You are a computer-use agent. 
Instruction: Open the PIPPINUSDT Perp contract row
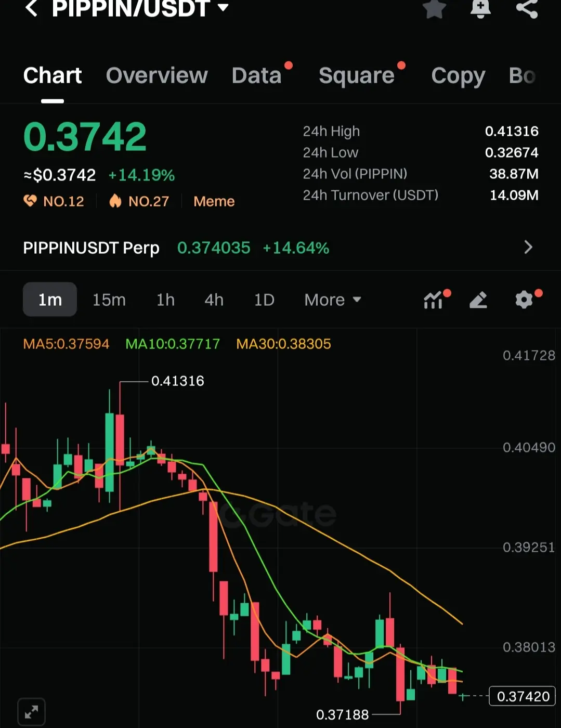[x=280, y=248]
